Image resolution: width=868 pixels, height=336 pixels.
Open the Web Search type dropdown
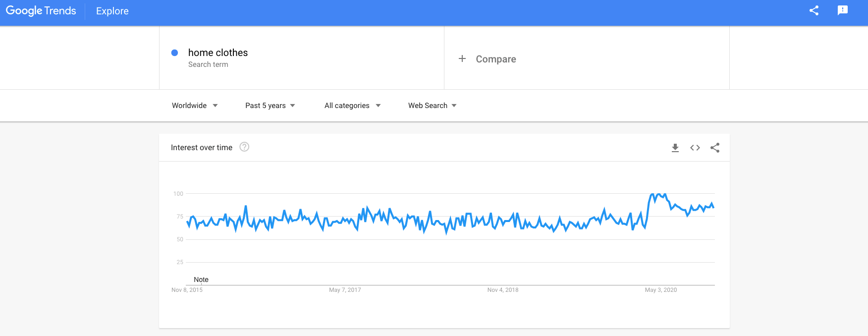click(432, 106)
